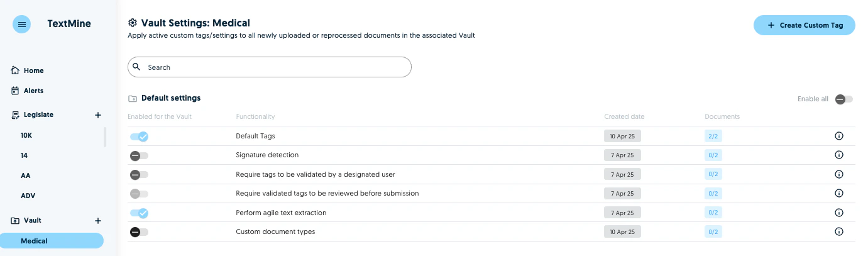868x256 pixels.
Task: Open info icon for Custom document types
Action: pyautogui.click(x=838, y=231)
